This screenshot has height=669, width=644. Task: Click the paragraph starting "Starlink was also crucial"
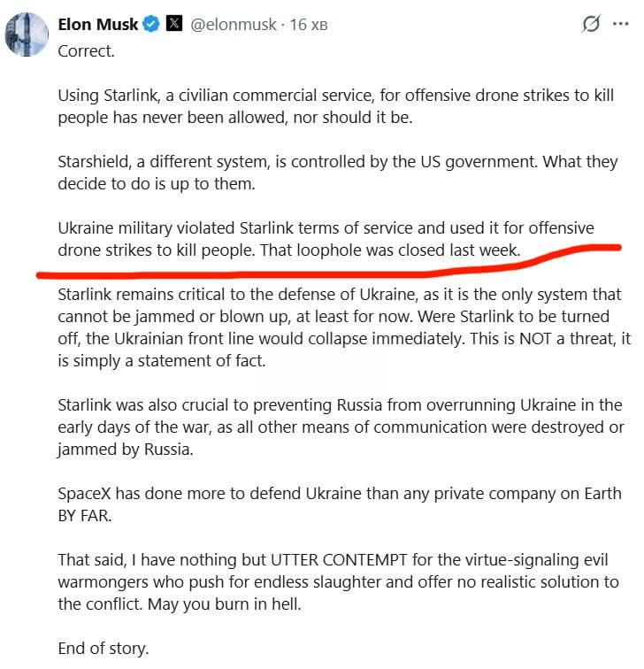click(x=341, y=427)
